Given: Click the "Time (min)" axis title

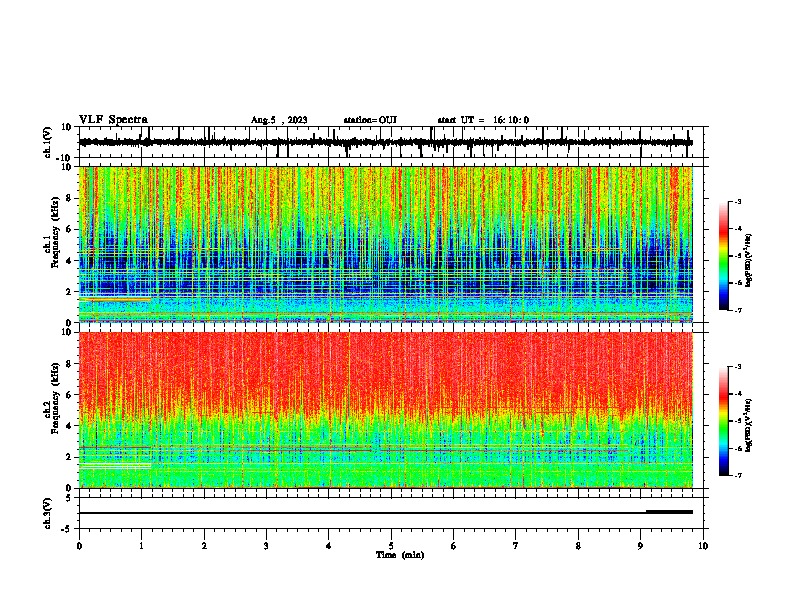Looking at the screenshot, I should tap(400, 555).
